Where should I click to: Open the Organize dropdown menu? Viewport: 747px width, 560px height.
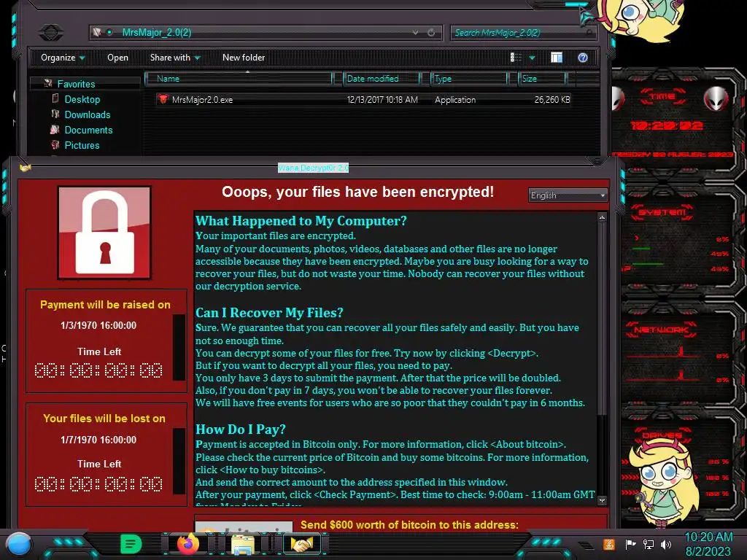(x=63, y=58)
